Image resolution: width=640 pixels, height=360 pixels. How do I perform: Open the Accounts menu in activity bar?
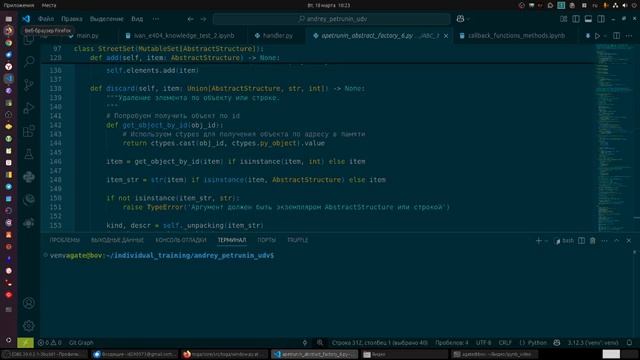click(x=29, y=303)
